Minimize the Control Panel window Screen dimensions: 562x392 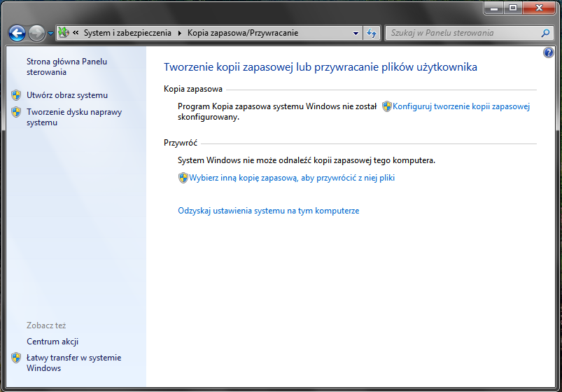[494, 8]
